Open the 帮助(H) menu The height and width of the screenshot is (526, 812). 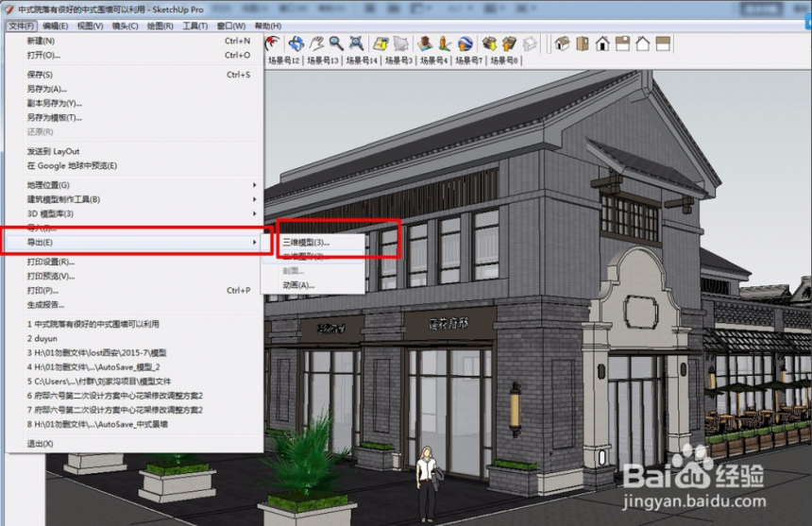(x=268, y=25)
